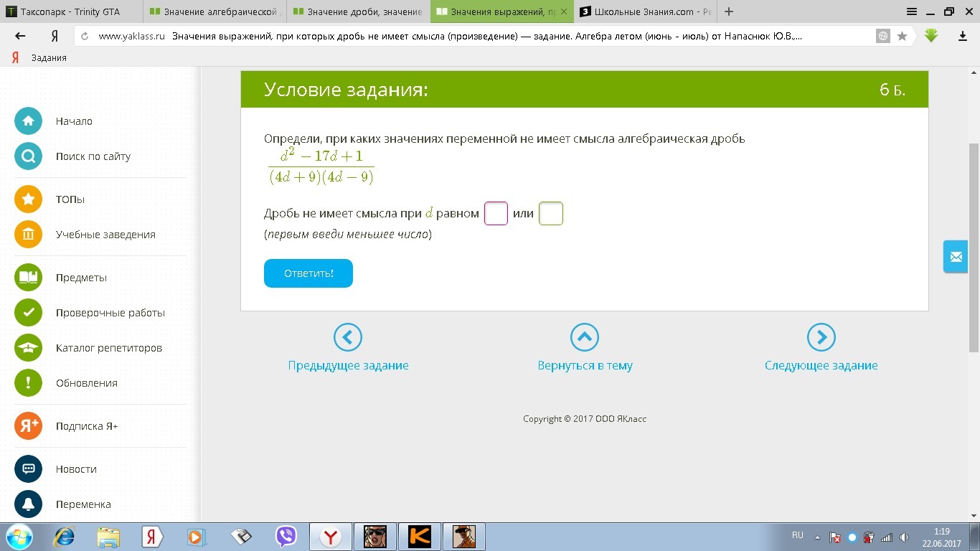Switch to Значение алгебраической tab
This screenshot has width=980, height=551.
pyautogui.click(x=215, y=11)
